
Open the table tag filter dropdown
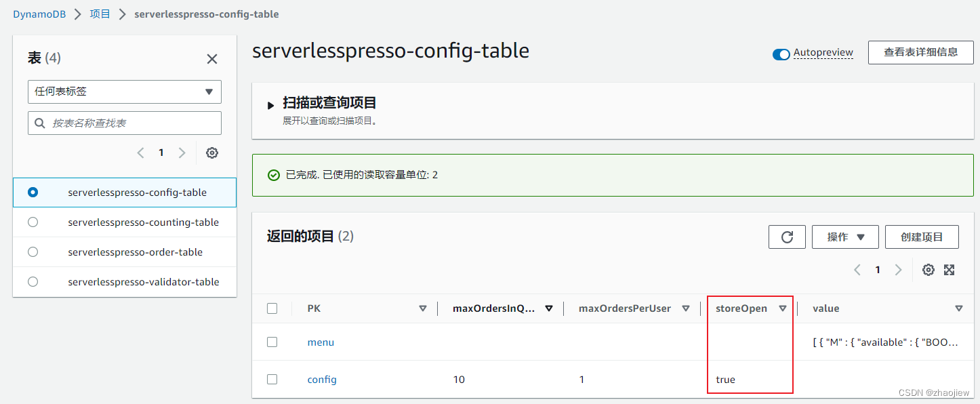coord(125,92)
